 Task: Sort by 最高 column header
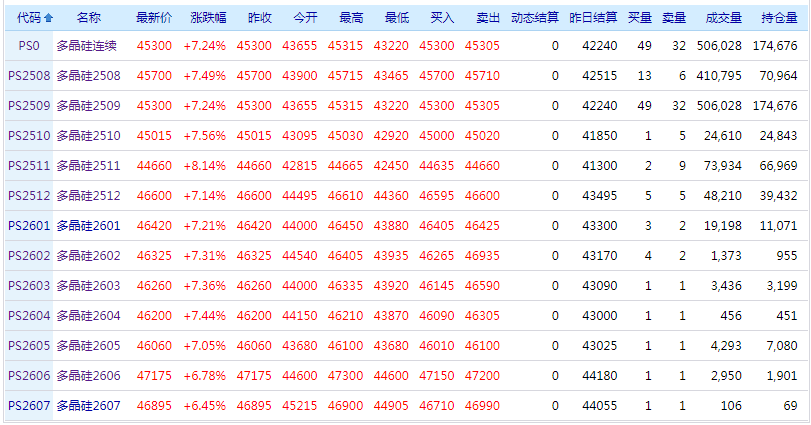coord(351,18)
